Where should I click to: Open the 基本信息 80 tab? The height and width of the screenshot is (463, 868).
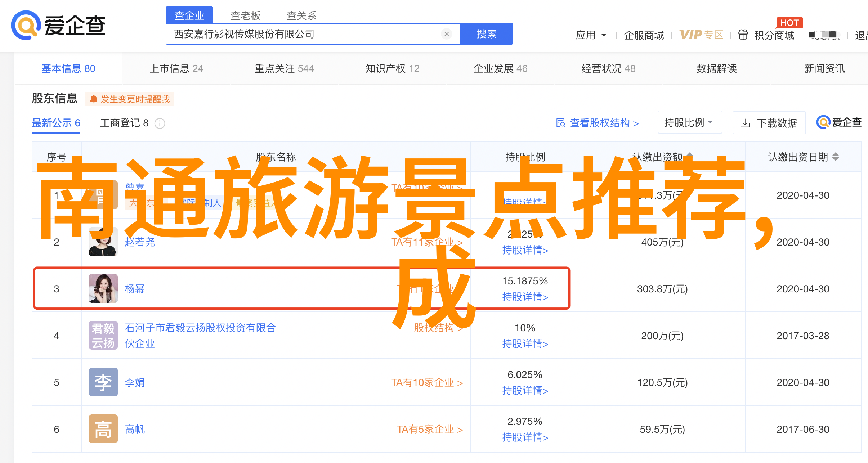click(68, 68)
